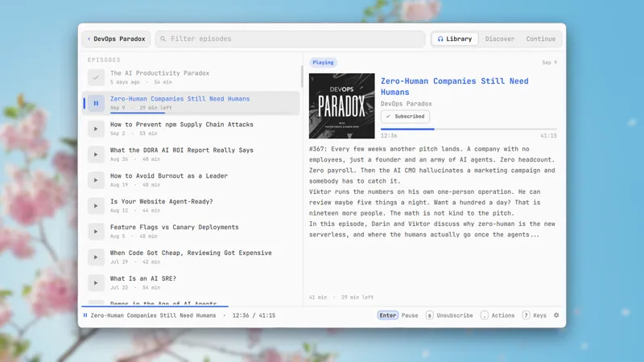This screenshot has width=644, height=362.
Task: Select How to Avoid Burnout as a Leader title
Action: [x=169, y=175]
